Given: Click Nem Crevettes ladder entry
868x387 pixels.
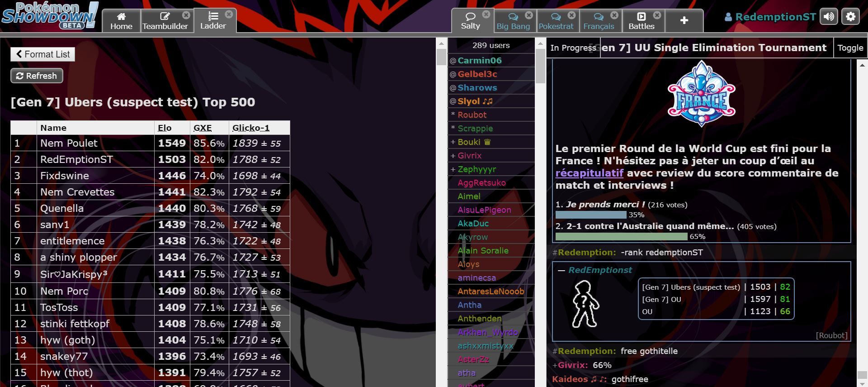Looking at the screenshot, I should [77, 192].
